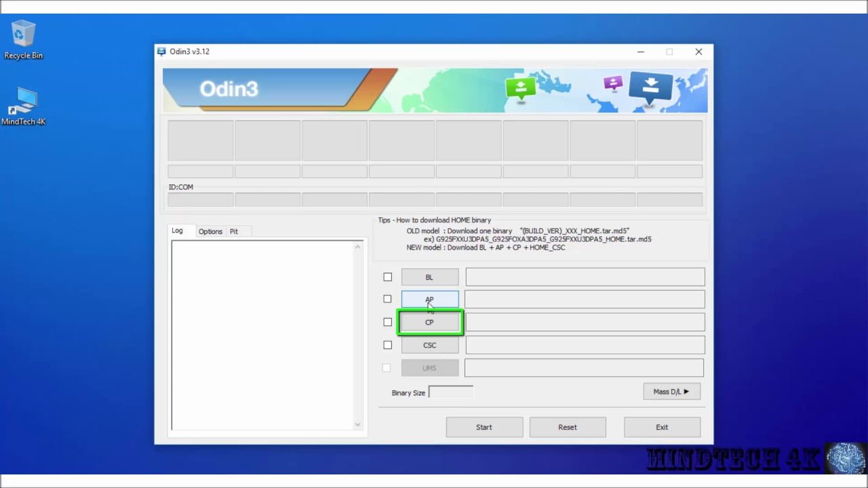The width and height of the screenshot is (868, 488).
Task: Click the Odin3 title bar app icon
Action: click(x=161, y=52)
